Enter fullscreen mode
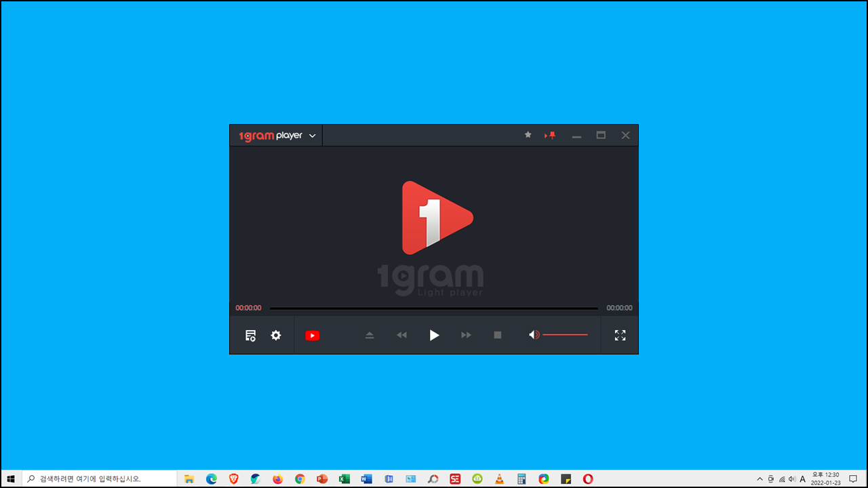Image resolution: width=868 pixels, height=488 pixels. point(620,335)
